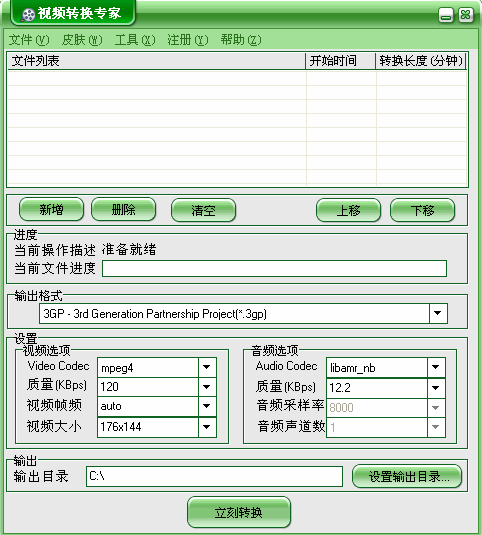Close the video converter window

[466, 15]
